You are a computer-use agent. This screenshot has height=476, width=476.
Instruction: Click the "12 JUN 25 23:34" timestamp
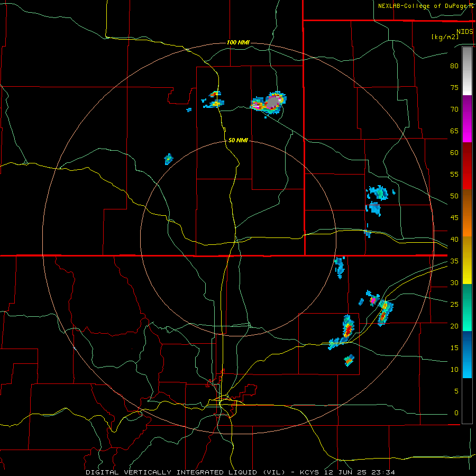(359, 472)
